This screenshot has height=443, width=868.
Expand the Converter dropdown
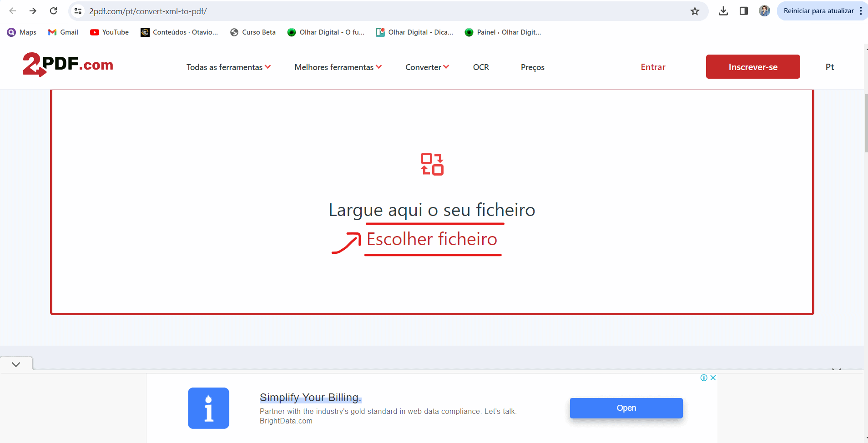click(x=426, y=67)
